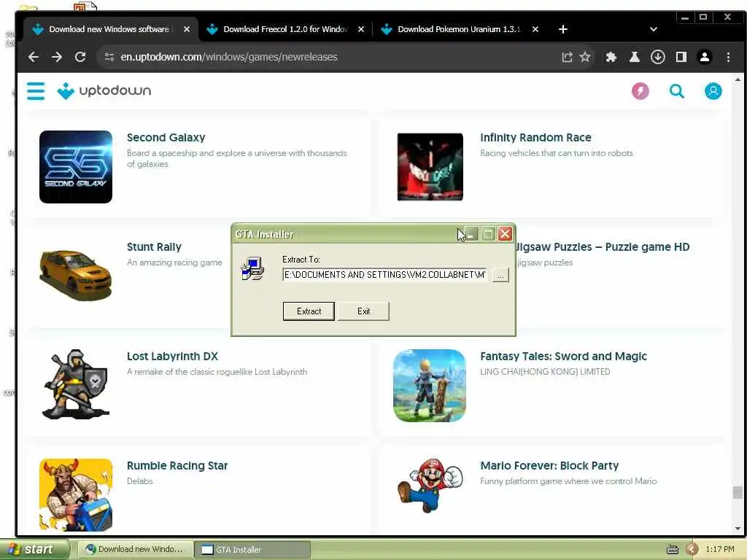Click 'Racing vehicles that can turn into robots' text
The width and height of the screenshot is (747, 560).
tap(557, 153)
